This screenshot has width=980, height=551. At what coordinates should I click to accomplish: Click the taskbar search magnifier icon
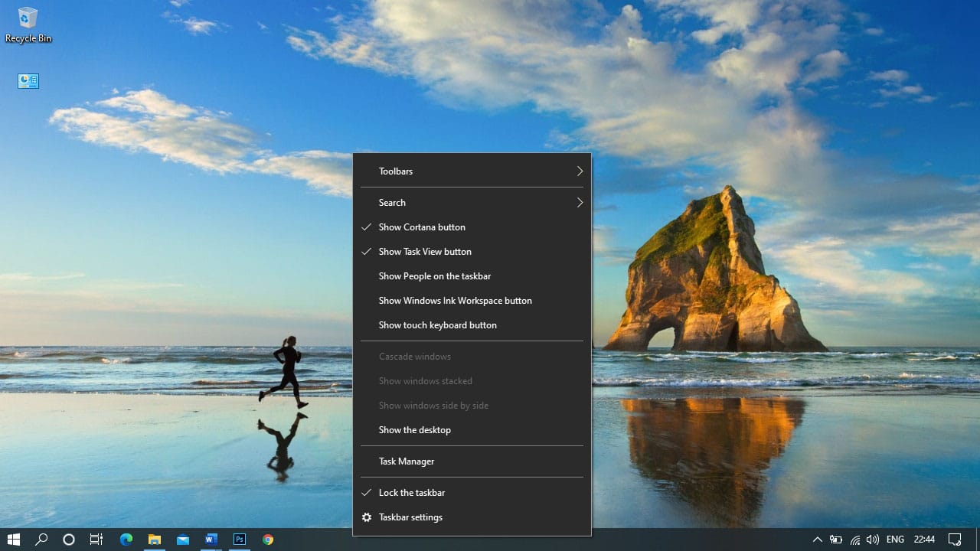click(x=41, y=540)
